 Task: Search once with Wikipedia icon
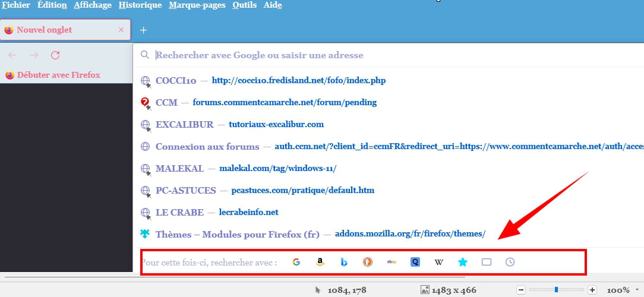(439, 262)
